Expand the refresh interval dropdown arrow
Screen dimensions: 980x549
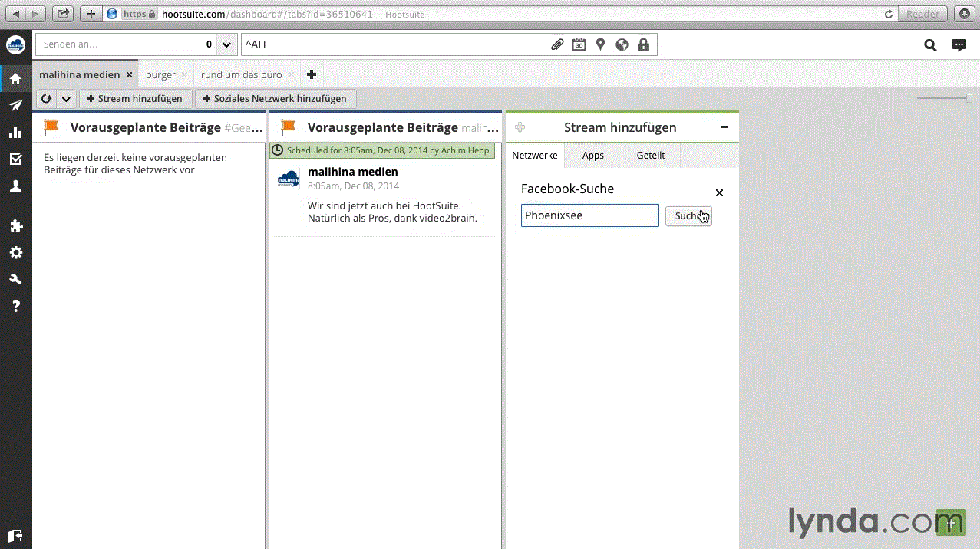point(66,99)
